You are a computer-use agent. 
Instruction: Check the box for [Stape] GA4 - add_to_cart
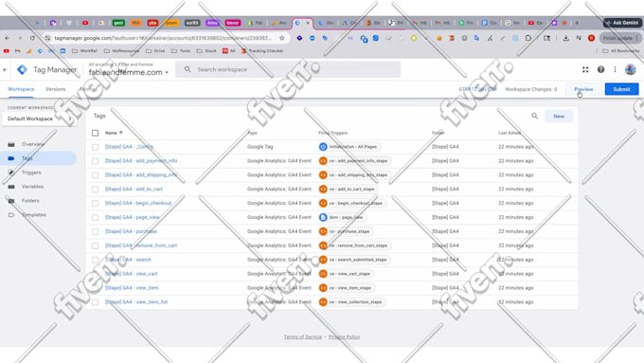(96, 190)
